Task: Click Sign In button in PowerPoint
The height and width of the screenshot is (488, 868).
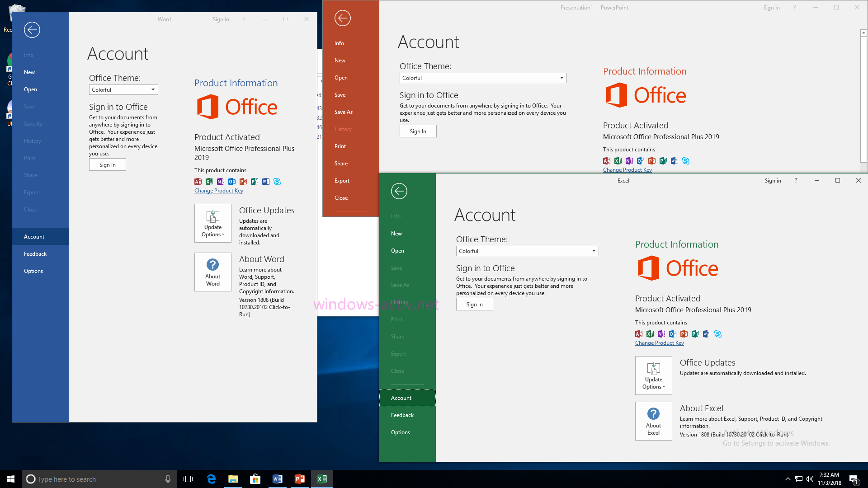Action: tap(419, 131)
